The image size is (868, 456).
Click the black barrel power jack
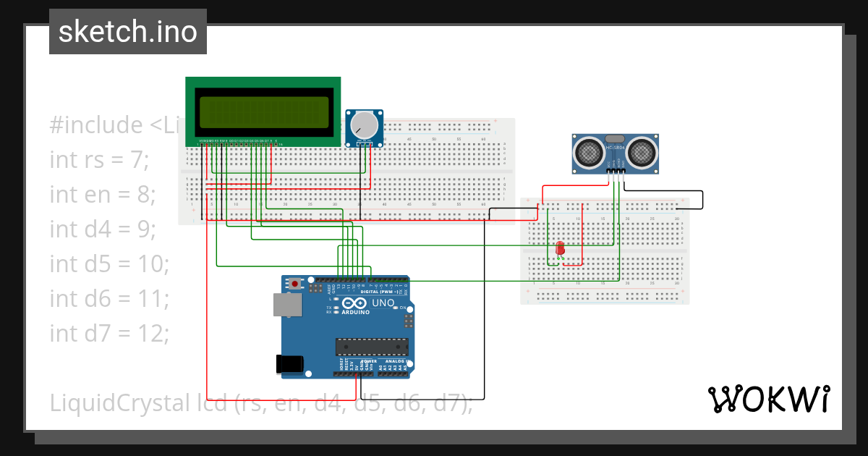pyautogui.click(x=289, y=363)
